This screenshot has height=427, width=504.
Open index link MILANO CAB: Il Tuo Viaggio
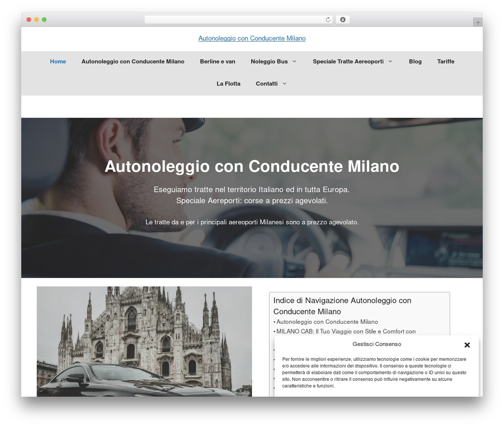[x=346, y=331]
